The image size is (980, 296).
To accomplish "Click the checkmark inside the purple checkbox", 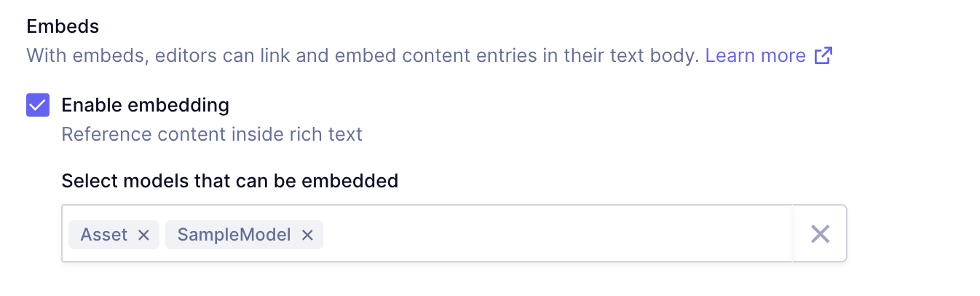I will pos(38,105).
